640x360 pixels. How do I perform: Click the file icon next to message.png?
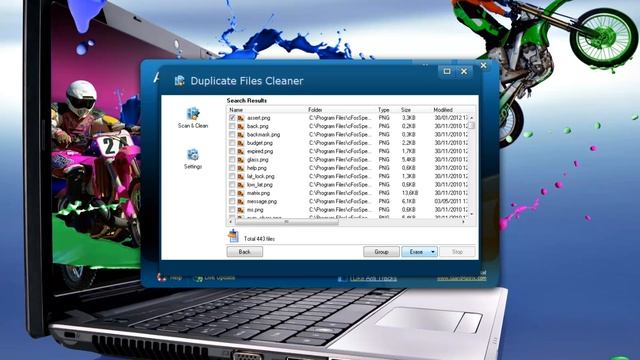[x=240, y=201]
